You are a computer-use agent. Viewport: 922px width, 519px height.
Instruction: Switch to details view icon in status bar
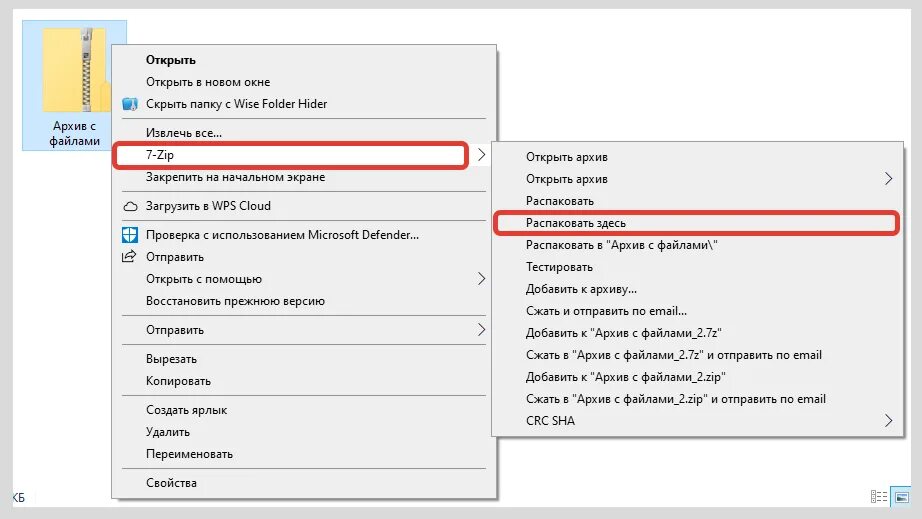click(878, 497)
